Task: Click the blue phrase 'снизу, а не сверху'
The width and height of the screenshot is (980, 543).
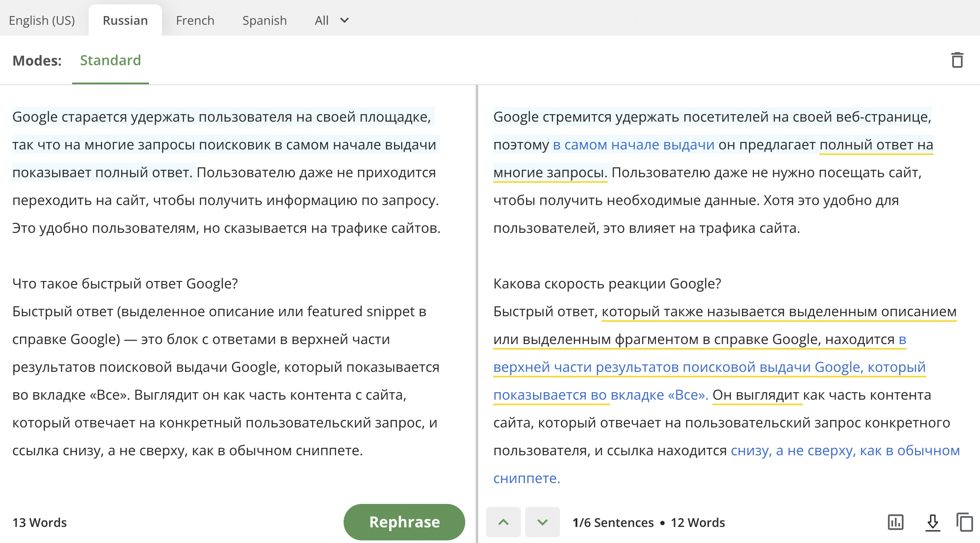Action: [795, 450]
